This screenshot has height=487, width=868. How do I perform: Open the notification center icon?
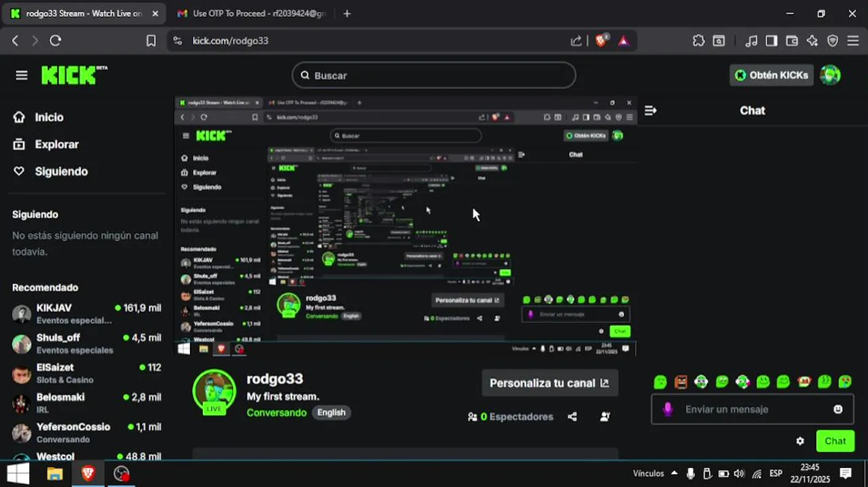(x=845, y=473)
